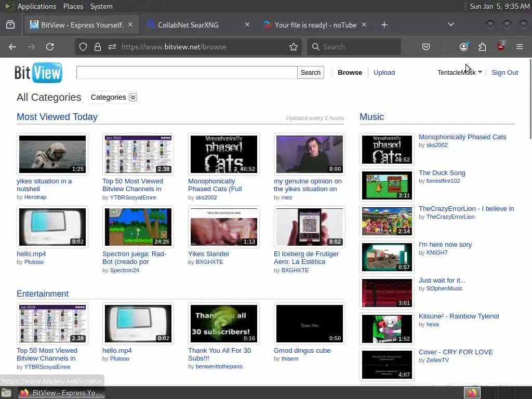Select the BitView Express Yourself tab
Viewport: 532px width, 399px height.
click(82, 25)
